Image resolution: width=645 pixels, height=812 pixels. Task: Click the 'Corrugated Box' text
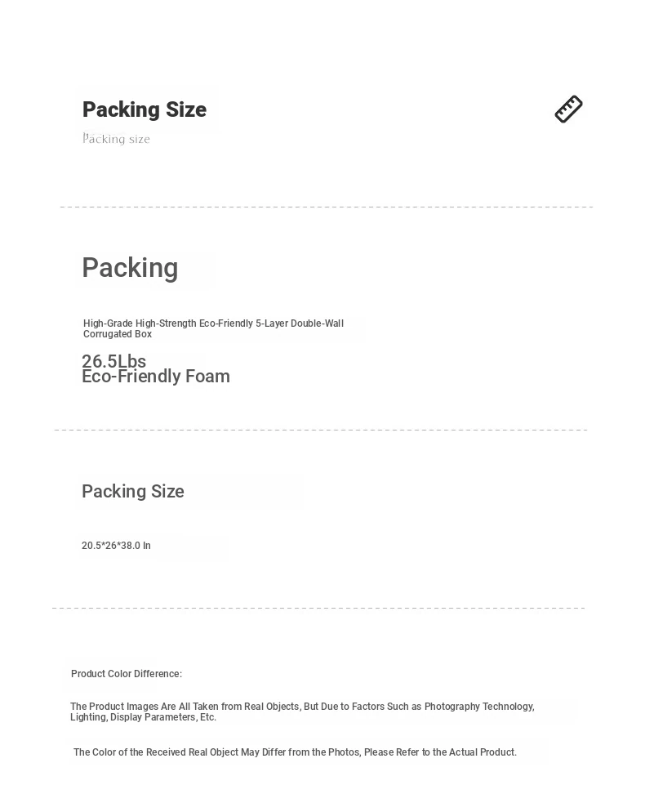(118, 334)
